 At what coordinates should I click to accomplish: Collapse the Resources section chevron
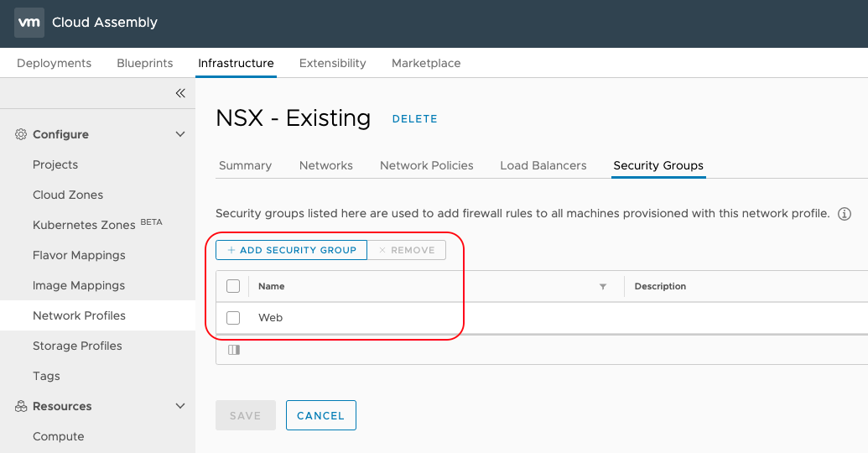tap(180, 406)
